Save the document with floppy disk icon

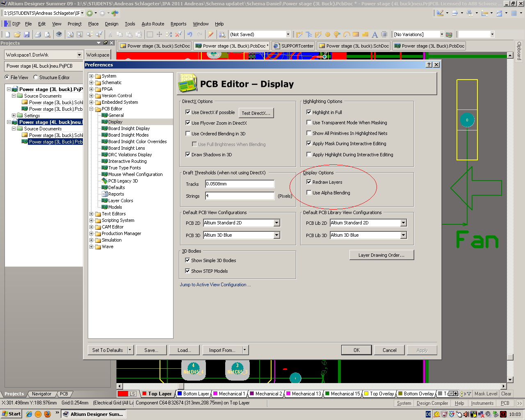coord(27,34)
